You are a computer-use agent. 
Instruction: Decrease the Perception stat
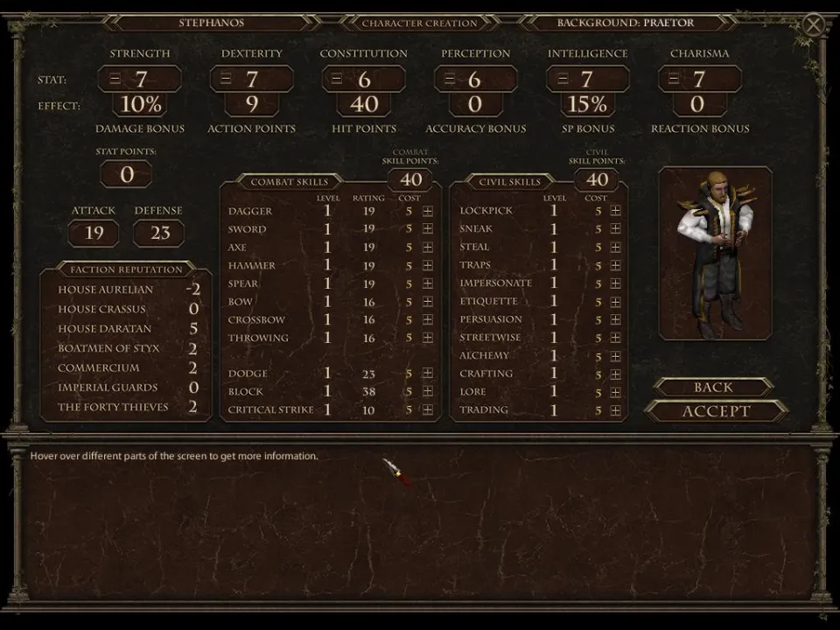click(x=450, y=80)
